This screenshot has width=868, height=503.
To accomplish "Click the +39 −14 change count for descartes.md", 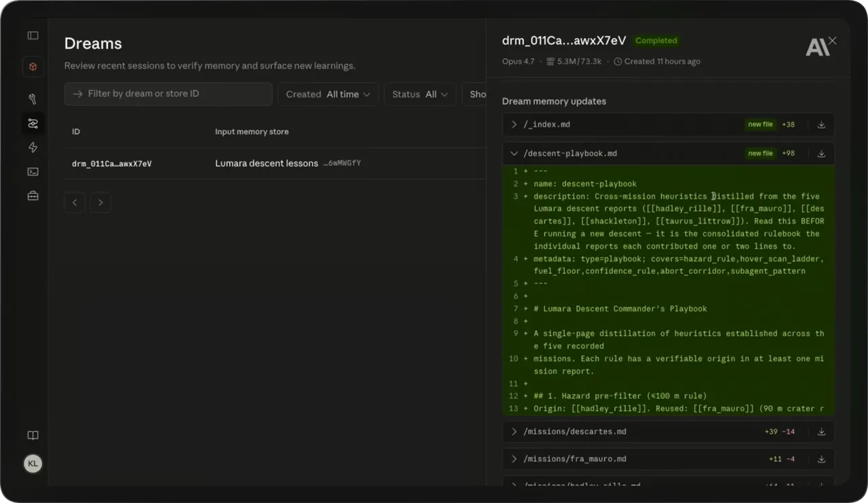I will click(780, 432).
